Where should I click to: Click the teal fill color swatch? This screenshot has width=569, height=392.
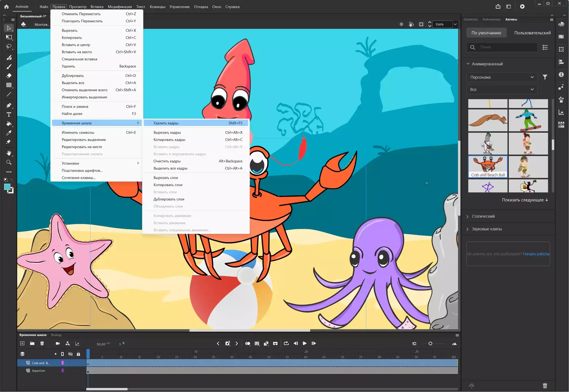pyautogui.click(x=7, y=187)
